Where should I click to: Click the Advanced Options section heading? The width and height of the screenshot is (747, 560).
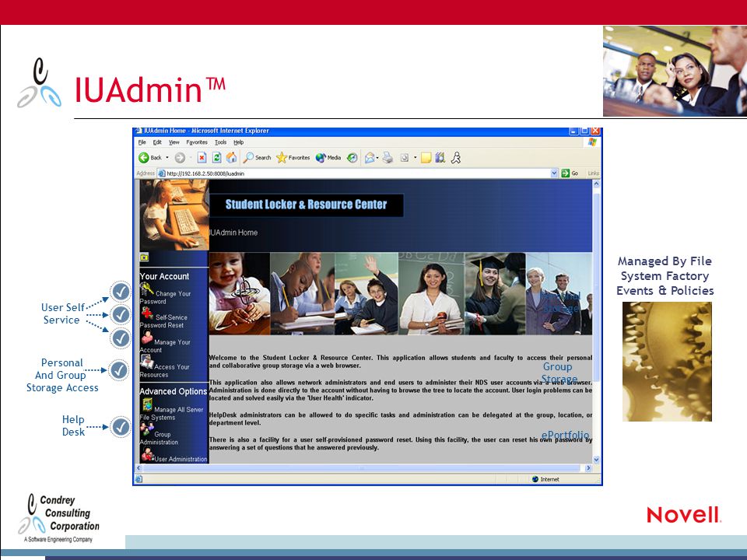click(174, 391)
